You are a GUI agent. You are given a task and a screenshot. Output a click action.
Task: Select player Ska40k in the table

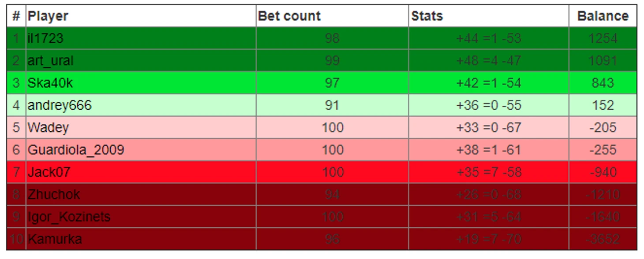[x=50, y=83]
